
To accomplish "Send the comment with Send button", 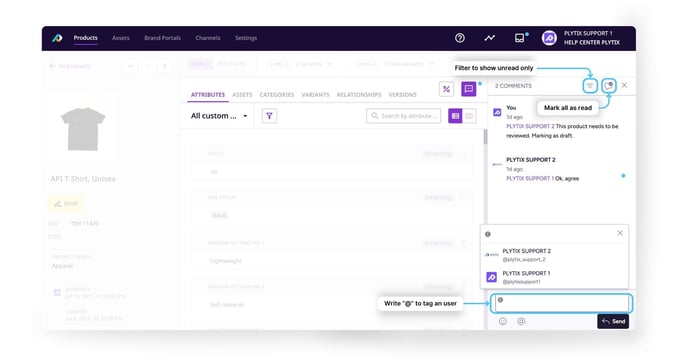I will pos(613,321).
